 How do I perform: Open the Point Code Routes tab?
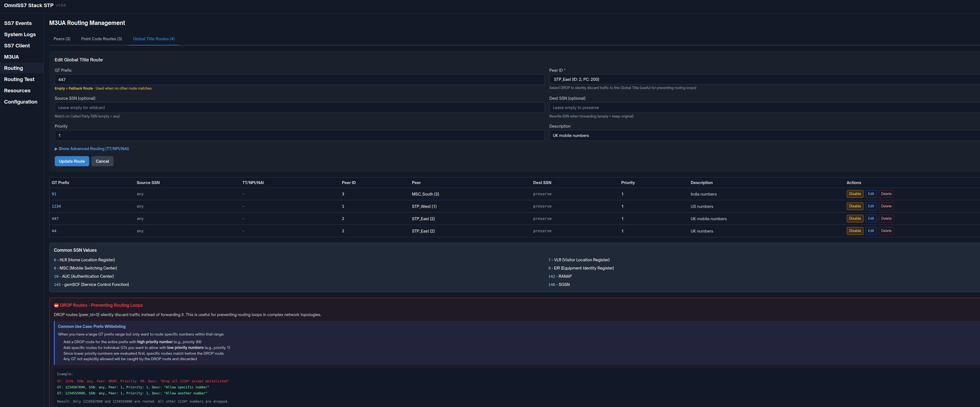(101, 39)
